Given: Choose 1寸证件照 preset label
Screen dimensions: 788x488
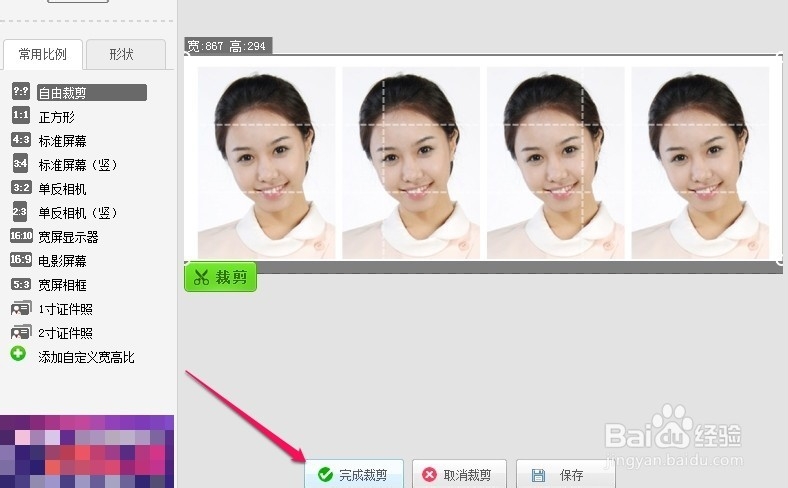Looking at the screenshot, I should point(65,309).
